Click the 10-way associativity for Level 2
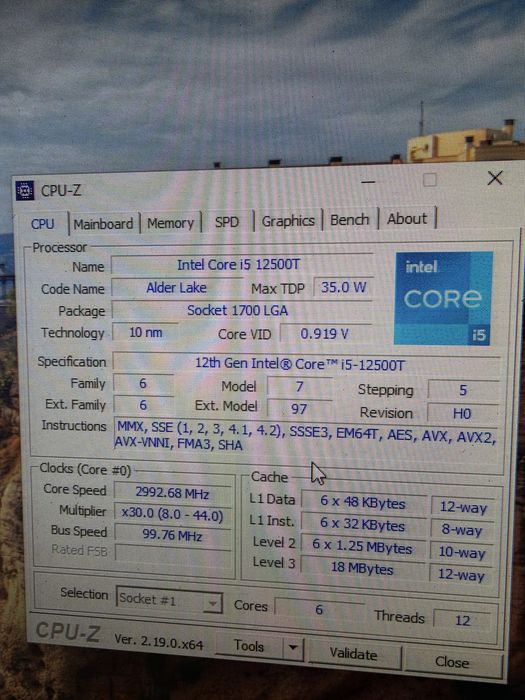Screen dimensions: 525x700 point(462,553)
